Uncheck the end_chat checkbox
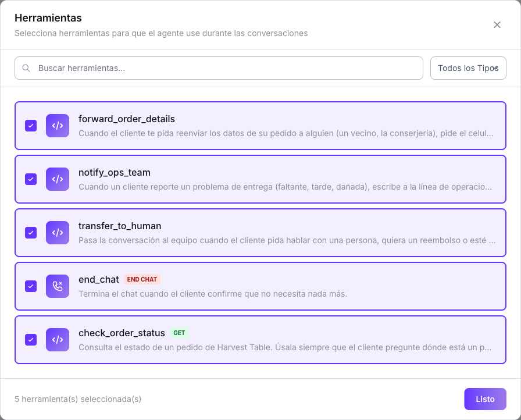Image resolution: width=521 pixels, height=420 pixels. click(31, 286)
